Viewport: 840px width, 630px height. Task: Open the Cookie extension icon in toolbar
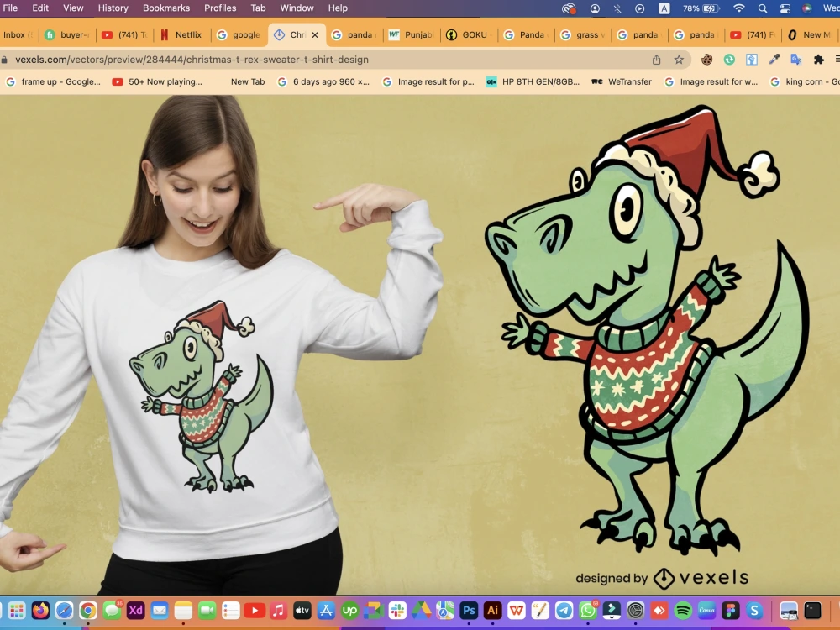coord(706,60)
